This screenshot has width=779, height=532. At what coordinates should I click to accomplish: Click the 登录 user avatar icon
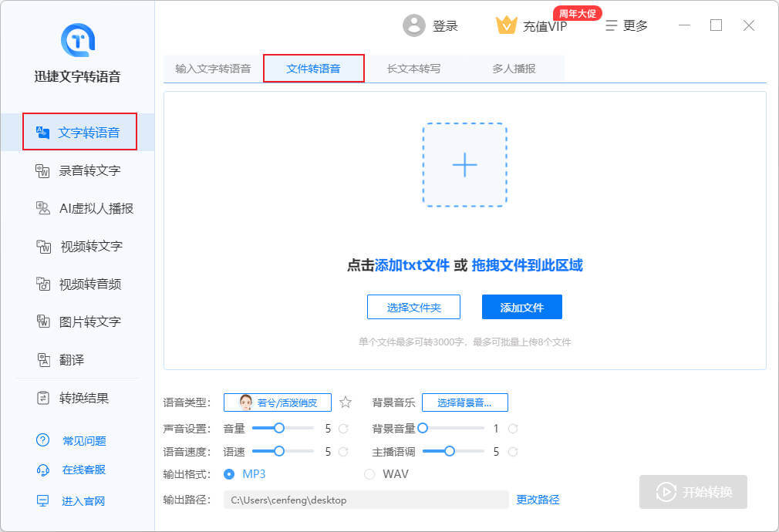click(x=414, y=25)
